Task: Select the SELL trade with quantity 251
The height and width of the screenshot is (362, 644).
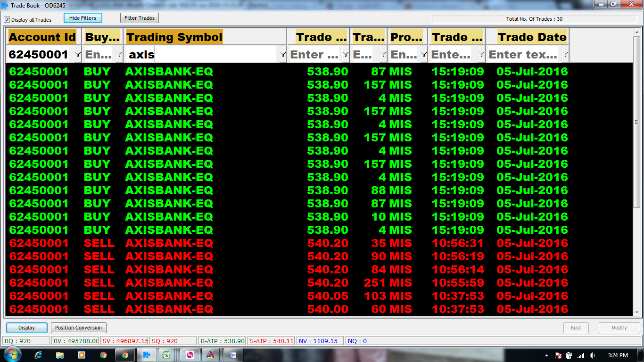Action: 319,283
